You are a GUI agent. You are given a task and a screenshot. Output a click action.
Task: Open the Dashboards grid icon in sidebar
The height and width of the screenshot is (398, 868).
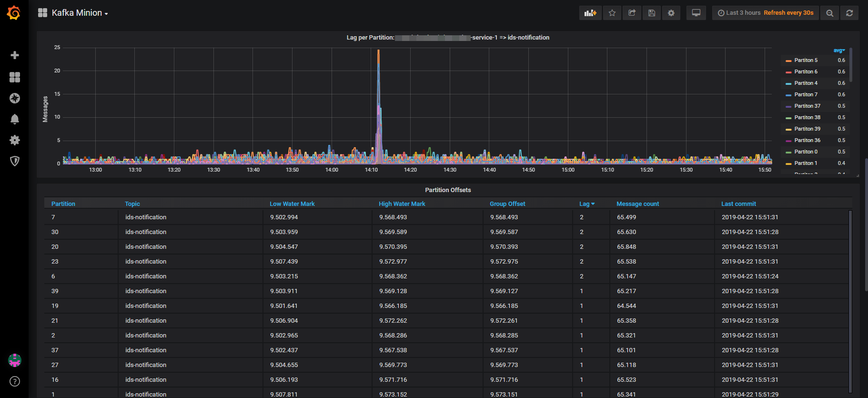pos(15,77)
